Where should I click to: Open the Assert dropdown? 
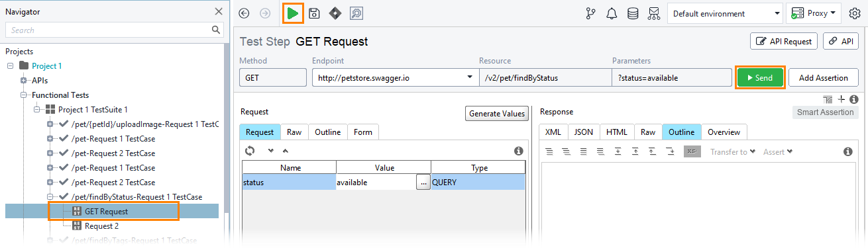click(x=778, y=151)
